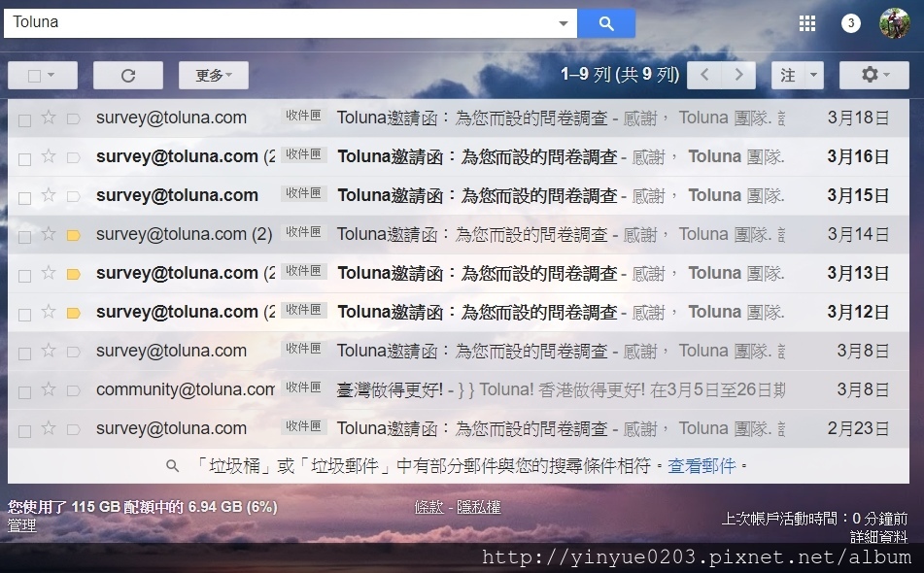Check the community@toluna.com email checkbox
The height and width of the screenshot is (573, 924).
(x=24, y=392)
